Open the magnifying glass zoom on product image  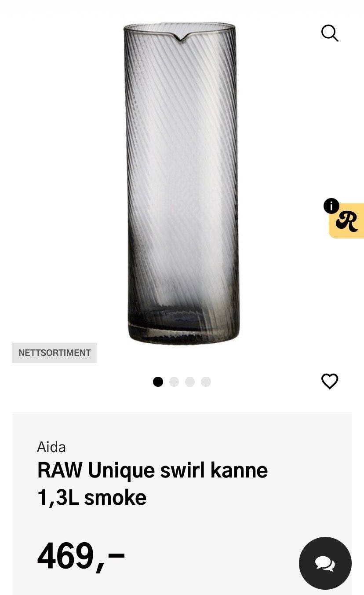click(330, 33)
